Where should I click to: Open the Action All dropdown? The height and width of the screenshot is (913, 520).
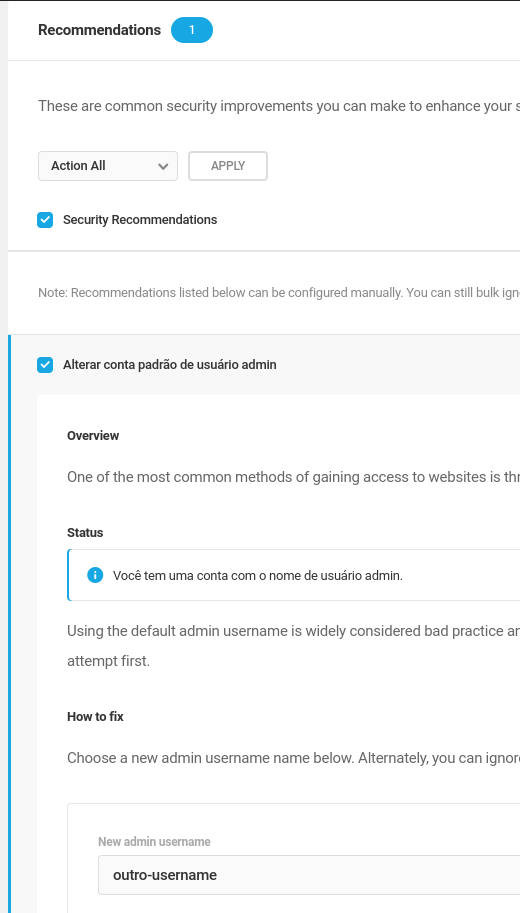tap(108, 166)
